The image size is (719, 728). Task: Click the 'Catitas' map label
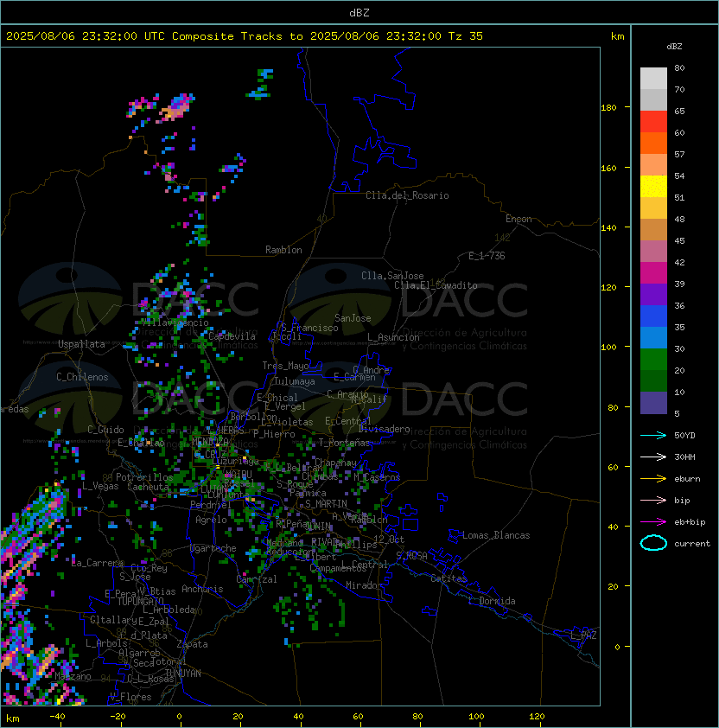click(x=449, y=578)
